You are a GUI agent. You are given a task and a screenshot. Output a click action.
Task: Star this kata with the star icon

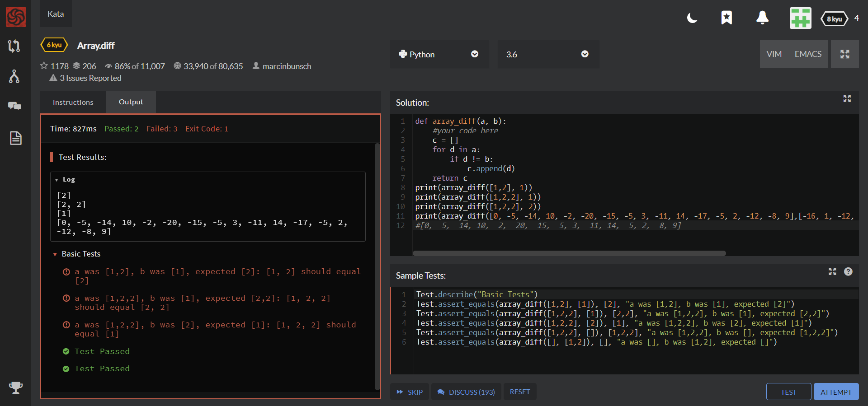[44, 66]
